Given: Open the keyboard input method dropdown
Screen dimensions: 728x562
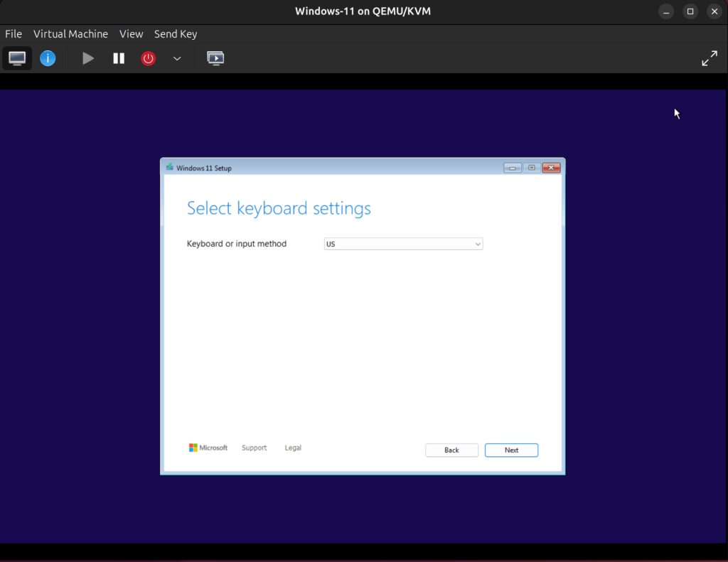Looking at the screenshot, I should (x=403, y=244).
